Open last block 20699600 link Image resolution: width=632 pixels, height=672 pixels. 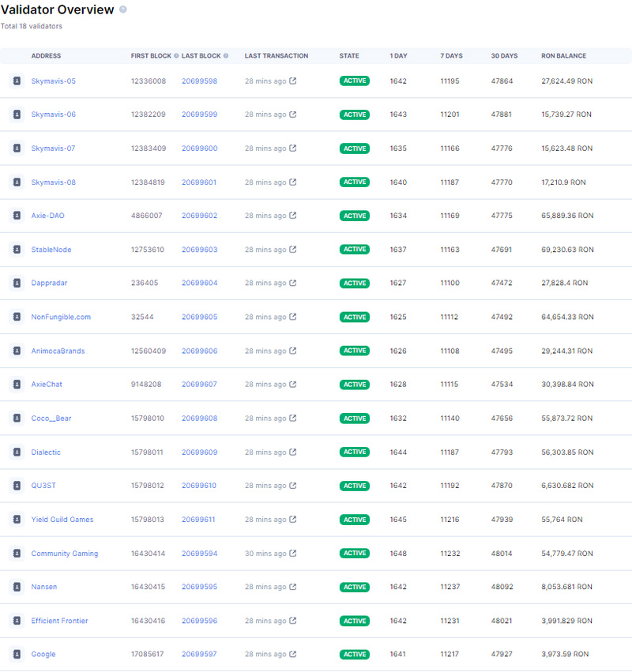coord(199,148)
